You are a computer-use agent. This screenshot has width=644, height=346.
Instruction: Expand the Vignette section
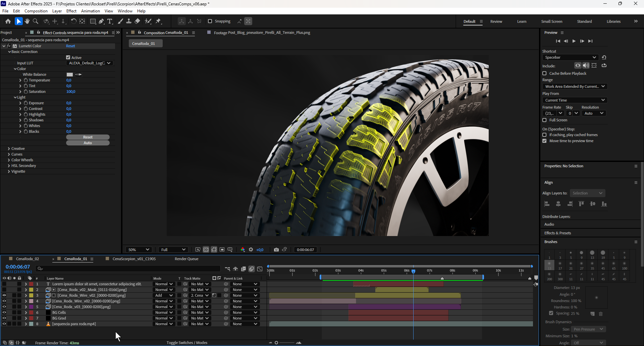coord(9,171)
